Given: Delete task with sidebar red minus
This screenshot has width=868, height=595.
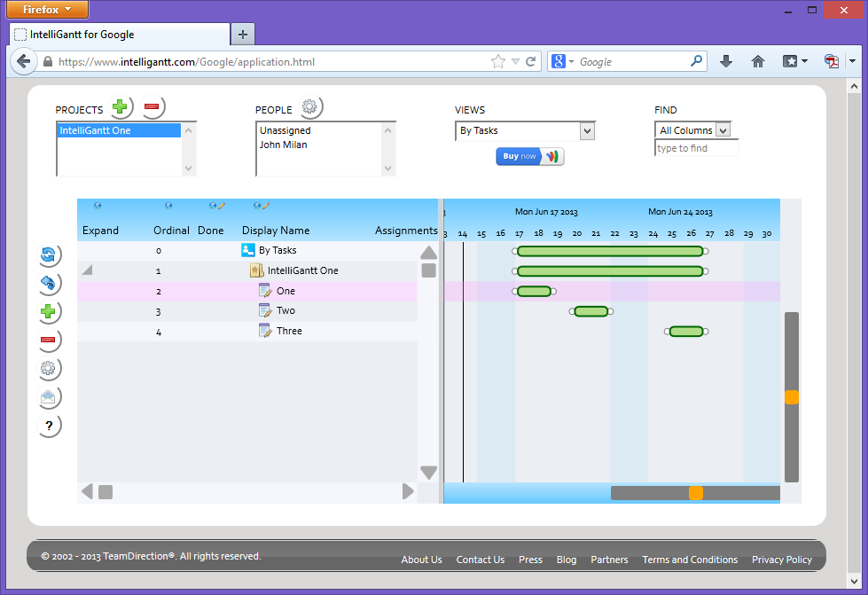Looking at the screenshot, I should click(48, 340).
